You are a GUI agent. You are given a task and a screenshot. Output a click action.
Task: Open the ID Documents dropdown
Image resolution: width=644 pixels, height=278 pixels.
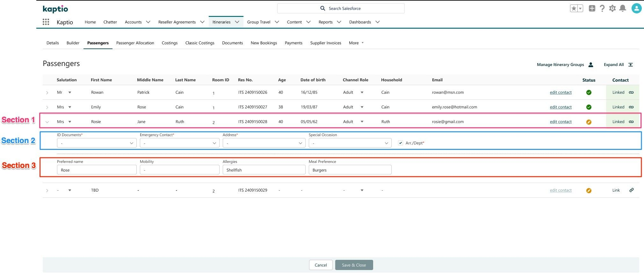tap(97, 143)
